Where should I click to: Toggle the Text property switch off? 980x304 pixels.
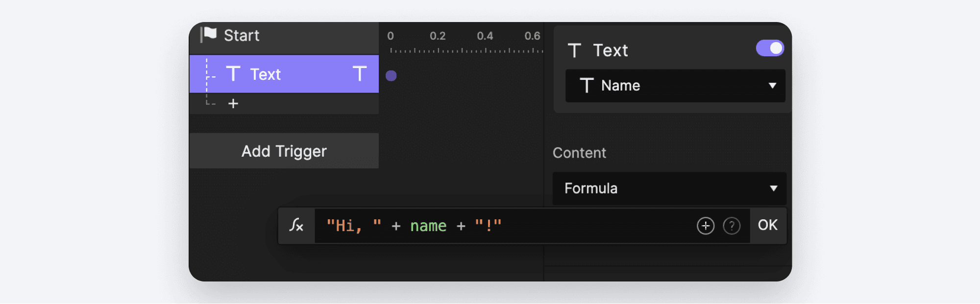[770, 48]
